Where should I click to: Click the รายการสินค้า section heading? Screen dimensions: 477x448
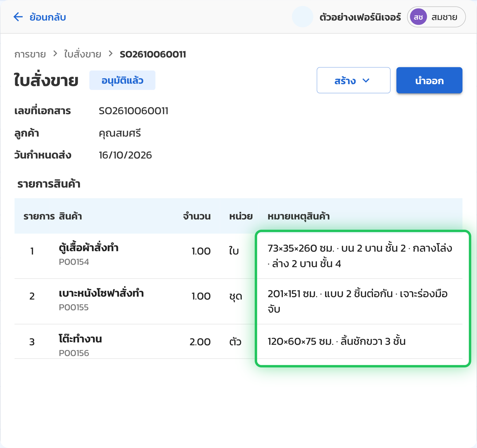tap(49, 184)
